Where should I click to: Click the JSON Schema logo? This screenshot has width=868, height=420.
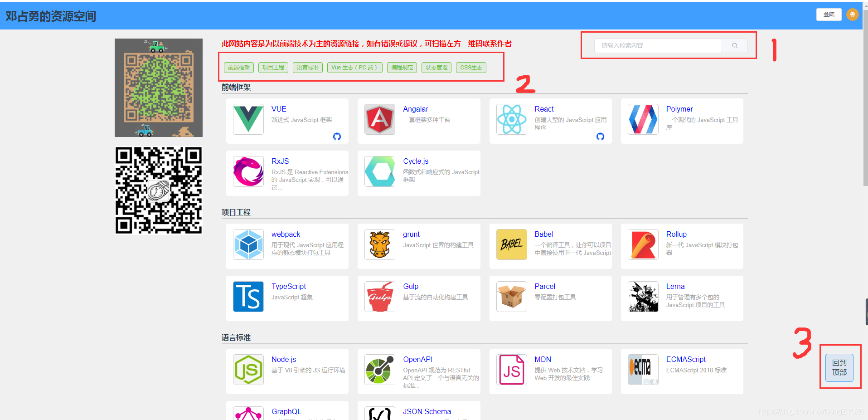click(x=380, y=413)
